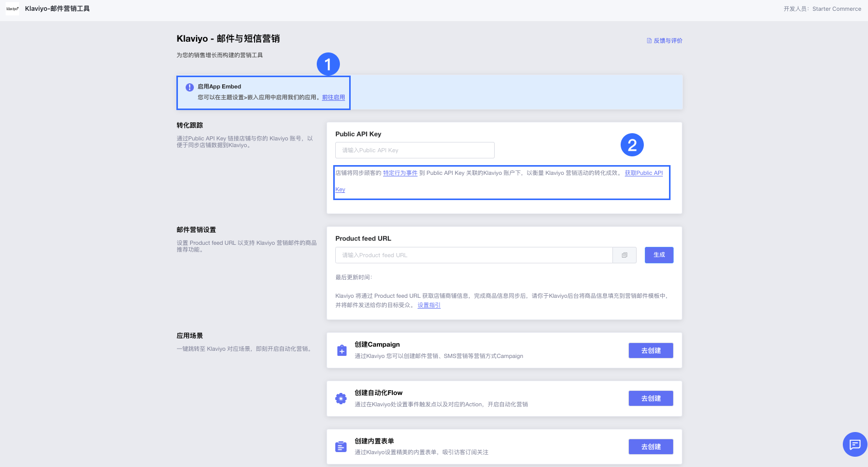Click 去创建 for 创建自动化Flow
Viewport: 868px width, 467px height.
pos(650,399)
